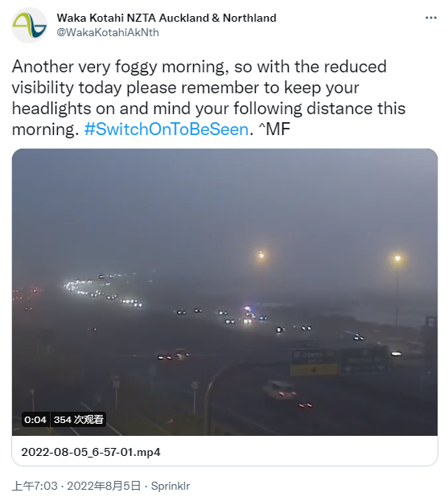The image size is (448, 501).
Task: Open the Waka Kotahi profile avatar
Action: pyautogui.click(x=29, y=25)
